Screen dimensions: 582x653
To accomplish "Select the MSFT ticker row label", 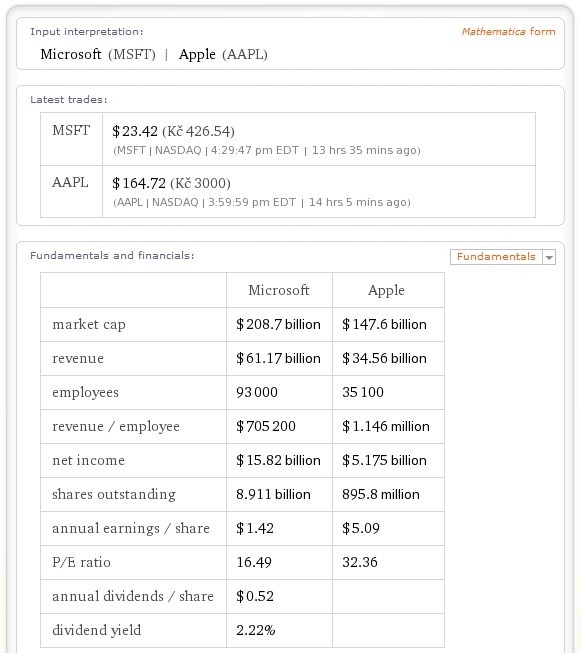I will pos(71,130).
